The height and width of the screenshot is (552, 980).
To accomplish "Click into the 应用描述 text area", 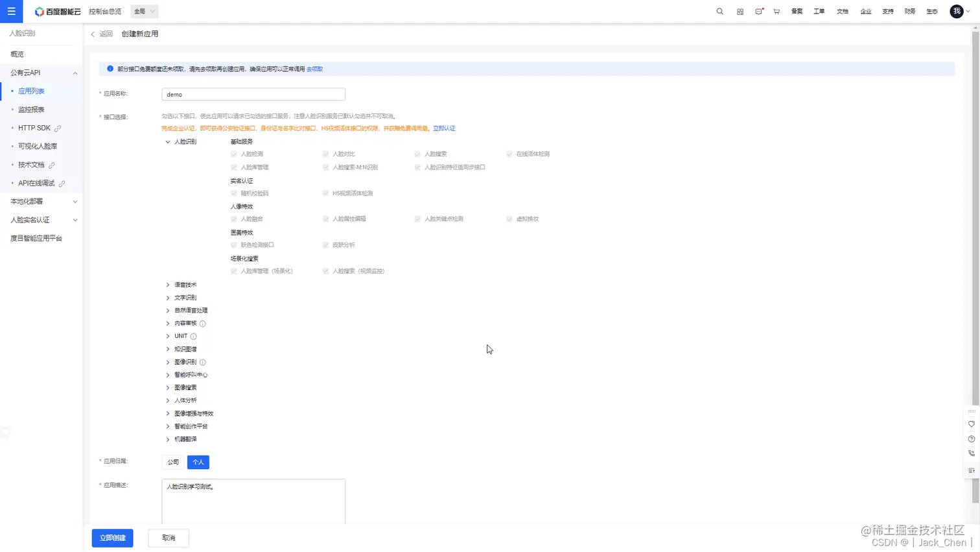I will (x=253, y=501).
